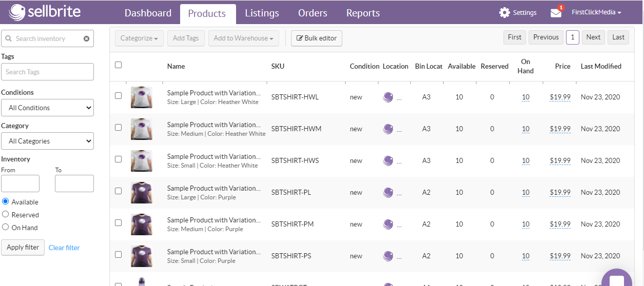Screen dimensions: 644x286
Task: Open the FirstClickMedia account menu
Action: tap(596, 12)
